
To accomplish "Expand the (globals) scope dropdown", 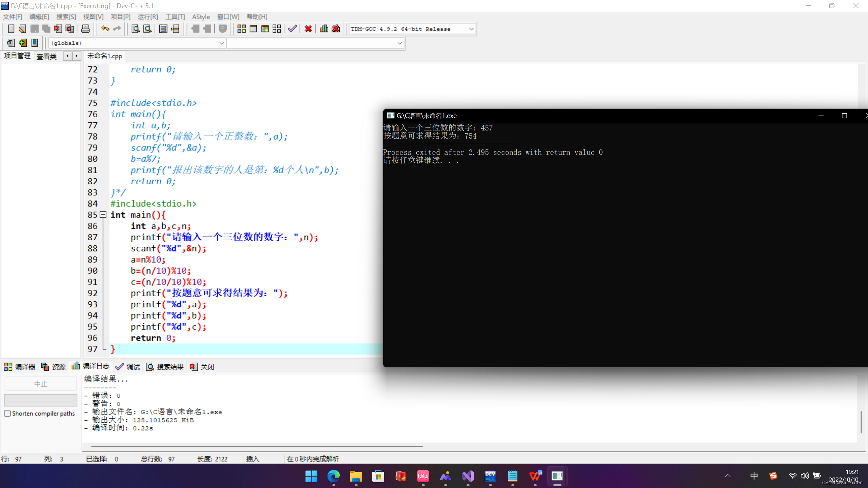I will tap(221, 43).
